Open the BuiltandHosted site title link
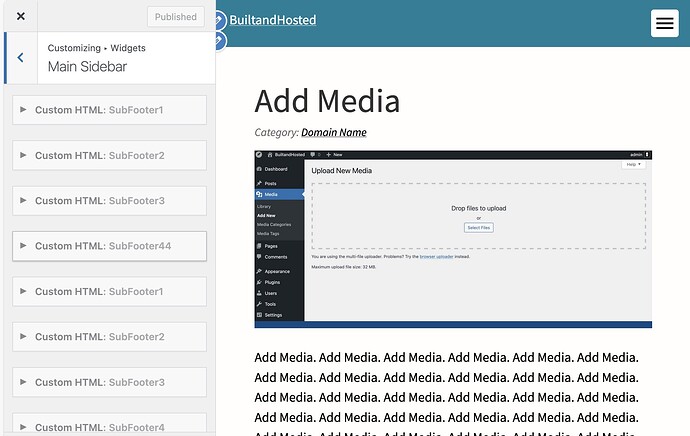 pos(272,20)
